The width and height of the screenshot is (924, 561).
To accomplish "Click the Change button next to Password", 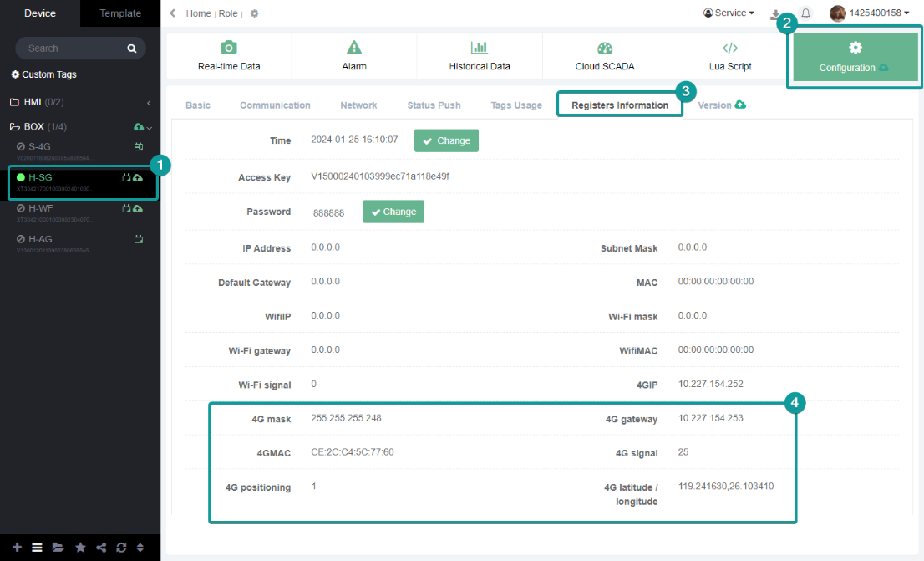I will pos(393,212).
